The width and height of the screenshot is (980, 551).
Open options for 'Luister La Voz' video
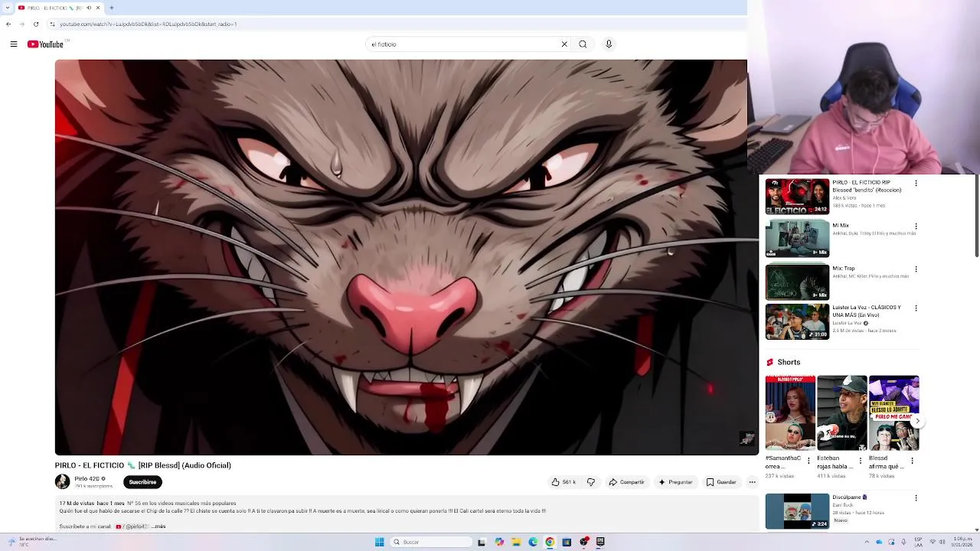tap(916, 308)
